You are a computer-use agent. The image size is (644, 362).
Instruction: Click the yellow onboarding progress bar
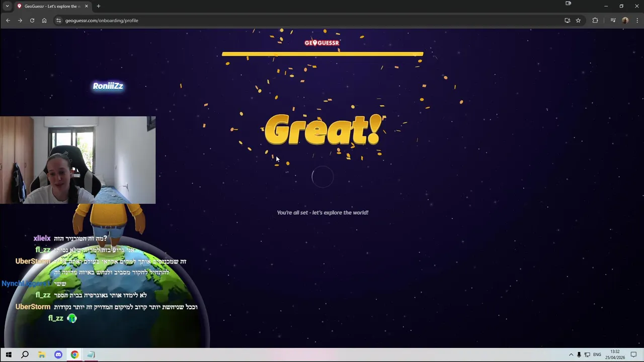point(323,54)
